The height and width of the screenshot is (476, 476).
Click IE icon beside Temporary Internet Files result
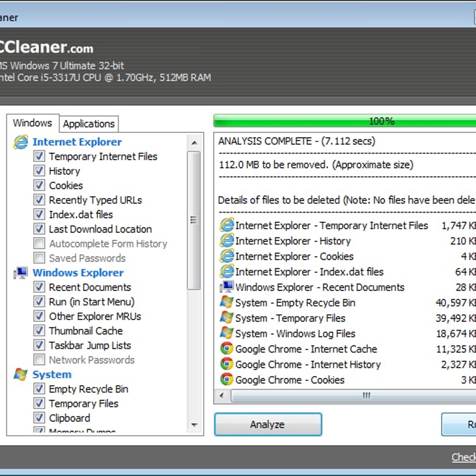(227, 225)
